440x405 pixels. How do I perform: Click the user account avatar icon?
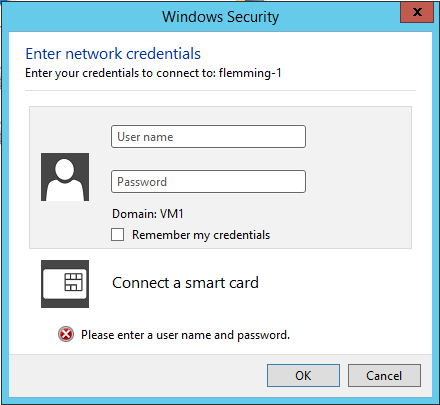[65, 177]
